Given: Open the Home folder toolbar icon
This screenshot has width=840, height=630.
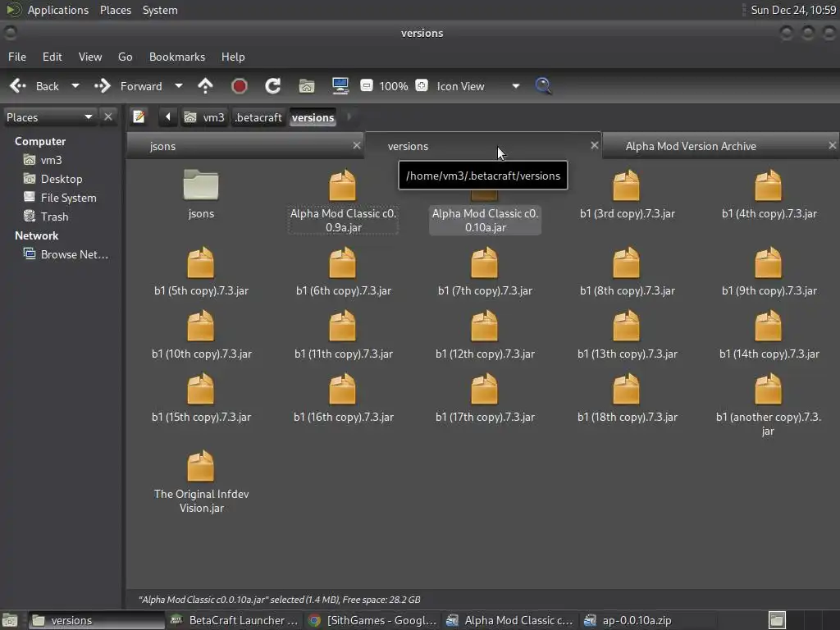Looking at the screenshot, I should [x=307, y=85].
